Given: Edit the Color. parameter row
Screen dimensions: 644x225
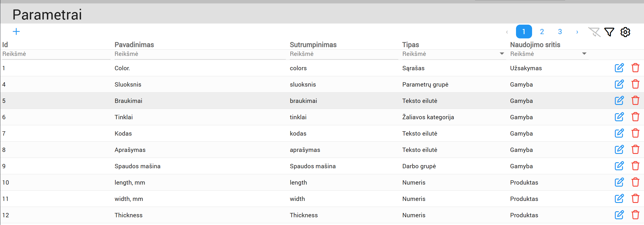Looking at the screenshot, I should 619,68.
